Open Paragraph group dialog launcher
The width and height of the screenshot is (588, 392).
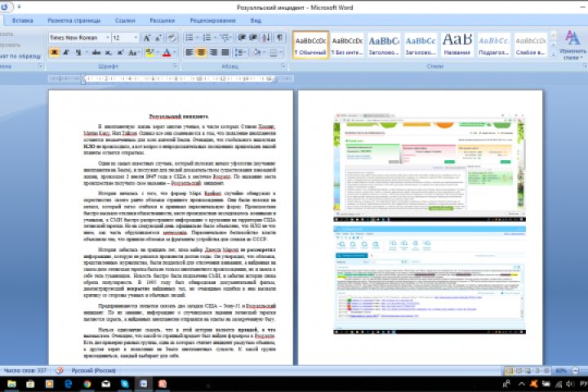[283, 66]
